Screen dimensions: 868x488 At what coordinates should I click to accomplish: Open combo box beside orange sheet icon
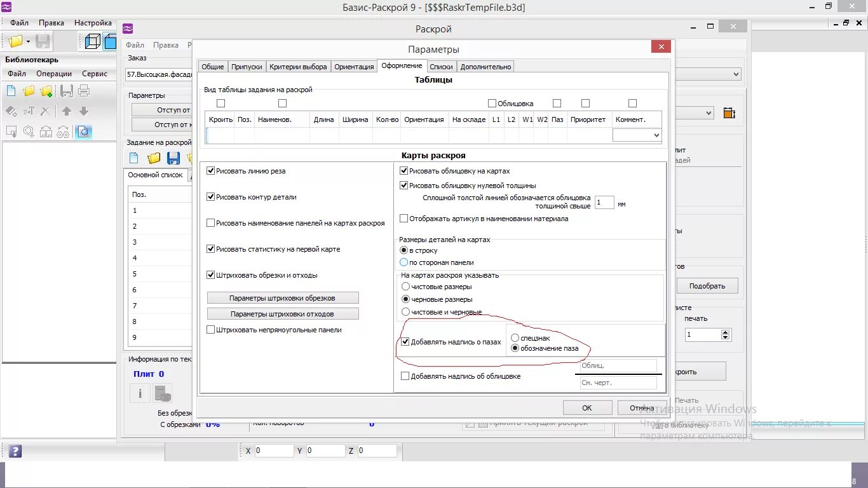pos(695,113)
